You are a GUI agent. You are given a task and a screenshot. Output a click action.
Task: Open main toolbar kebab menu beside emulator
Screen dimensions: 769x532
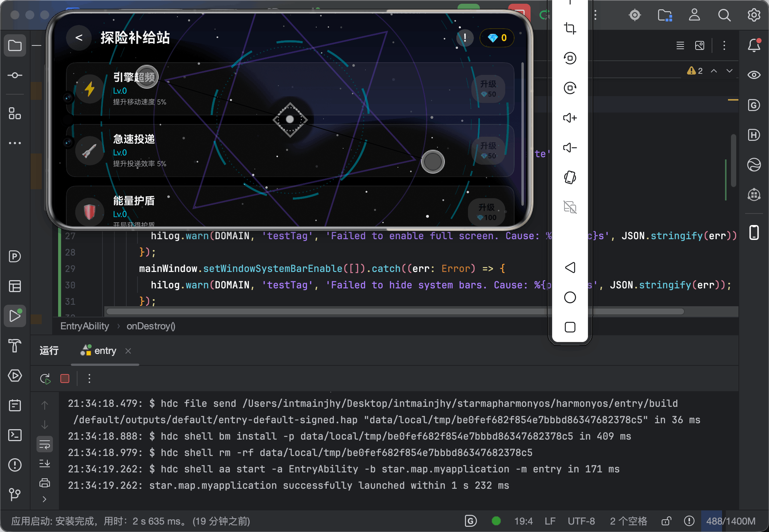[595, 15]
